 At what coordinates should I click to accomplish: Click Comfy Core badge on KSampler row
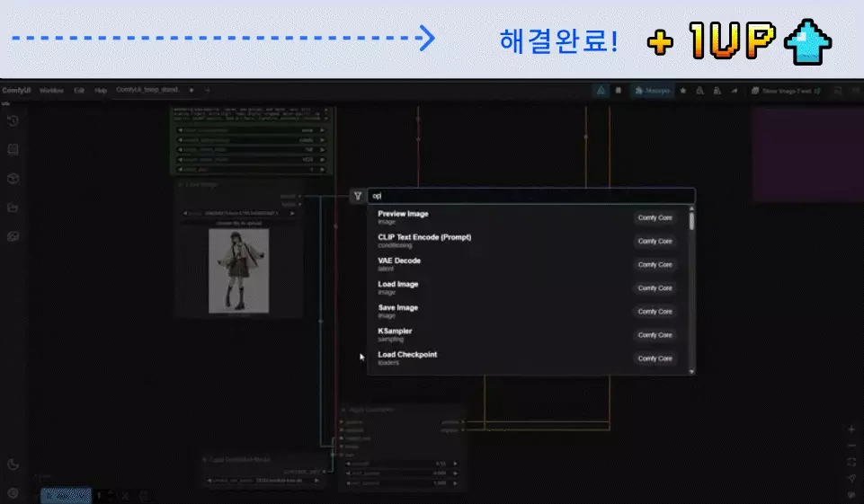pyautogui.click(x=655, y=335)
